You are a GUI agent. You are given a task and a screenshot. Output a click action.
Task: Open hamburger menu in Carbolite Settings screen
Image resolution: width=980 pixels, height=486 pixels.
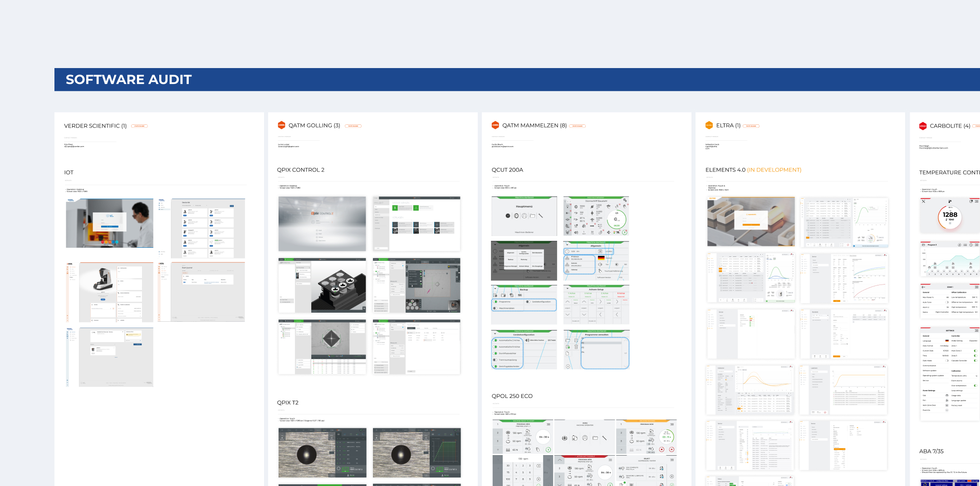(976, 330)
